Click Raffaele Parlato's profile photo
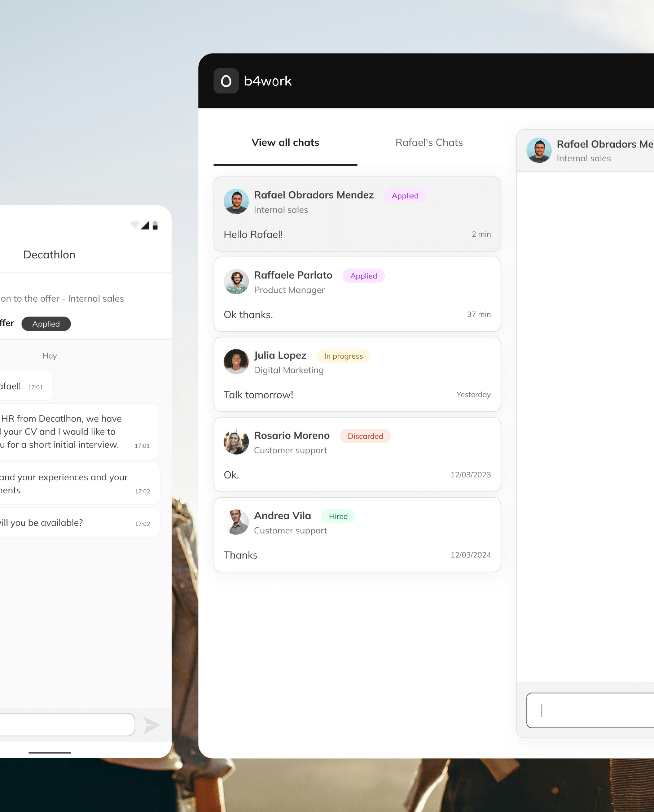654x812 pixels. [x=236, y=281]
